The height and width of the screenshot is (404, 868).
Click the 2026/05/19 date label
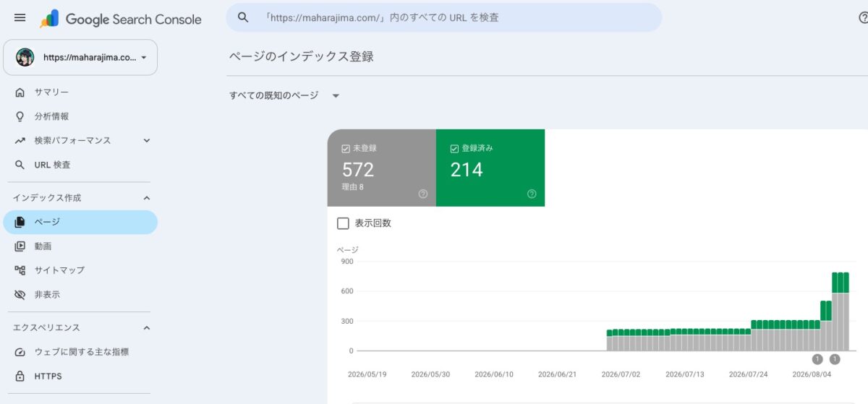[x=367, y=374]
